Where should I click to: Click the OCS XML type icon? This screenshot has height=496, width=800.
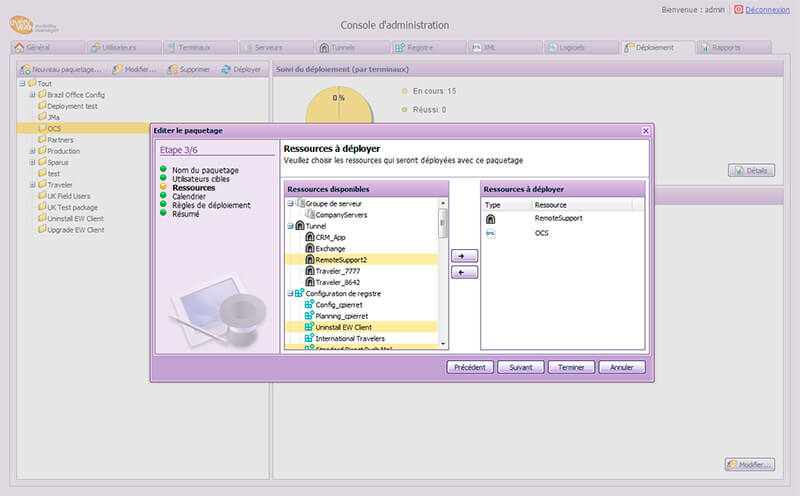[x=490, y=233]
